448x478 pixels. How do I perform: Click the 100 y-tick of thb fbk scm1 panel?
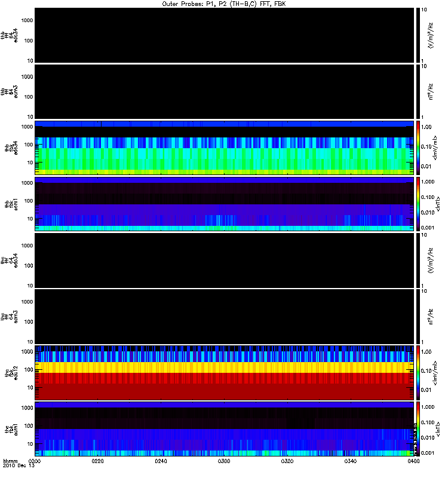(x=28, y=201)
